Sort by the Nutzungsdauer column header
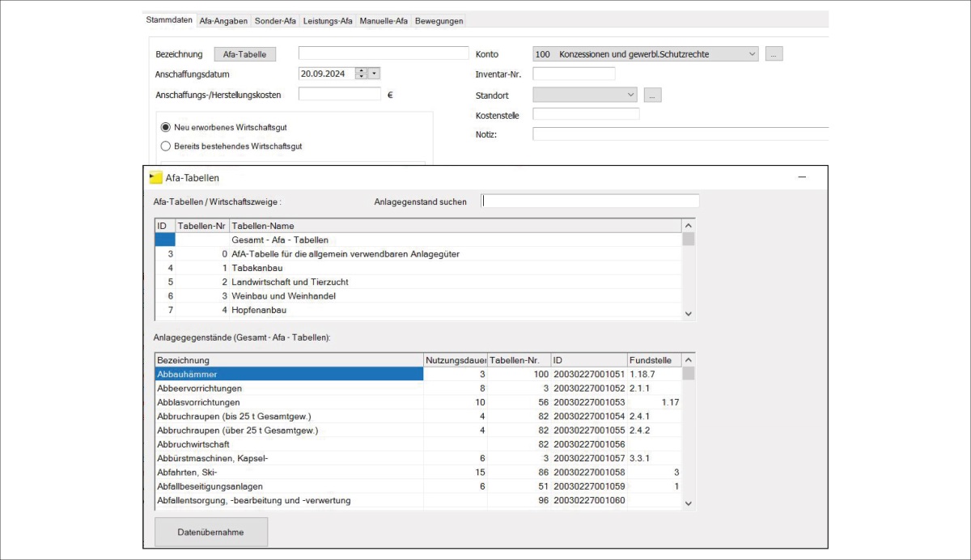This screenshot has height=560, width=971. (456, 360)
